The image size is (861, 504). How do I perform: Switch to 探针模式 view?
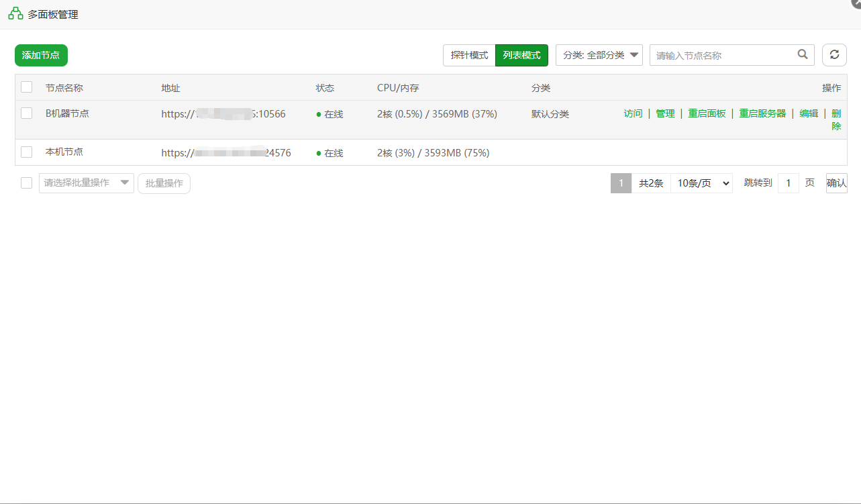coord(468,55)
